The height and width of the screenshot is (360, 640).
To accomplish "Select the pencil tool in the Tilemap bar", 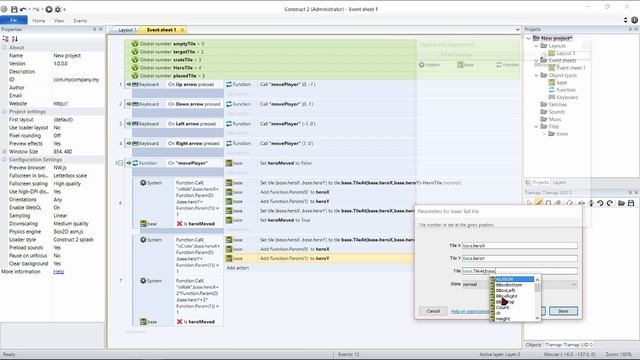I will point(538,203).
